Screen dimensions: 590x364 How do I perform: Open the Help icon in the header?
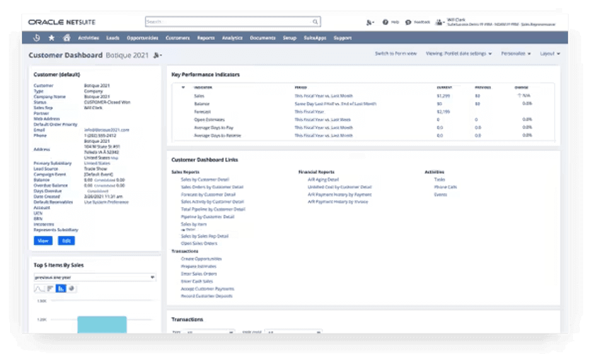tap(385, 22)
